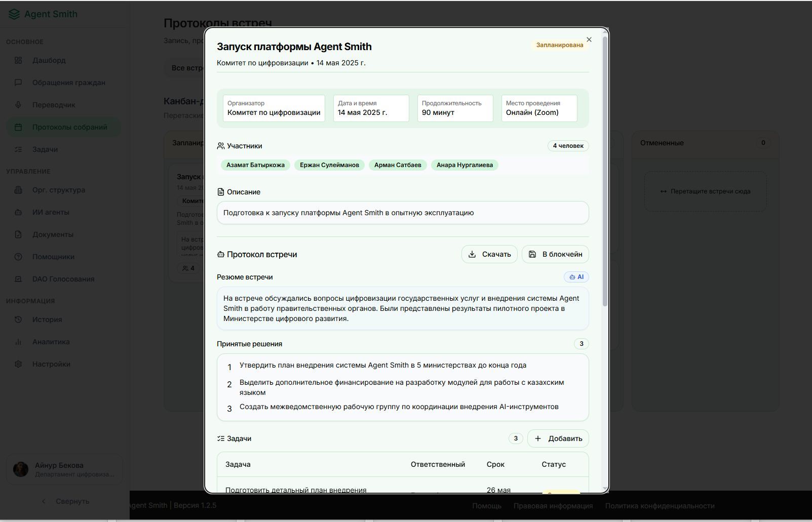Open Дашборд from the sidebar

pyautogui.click(x=49, y=60)
